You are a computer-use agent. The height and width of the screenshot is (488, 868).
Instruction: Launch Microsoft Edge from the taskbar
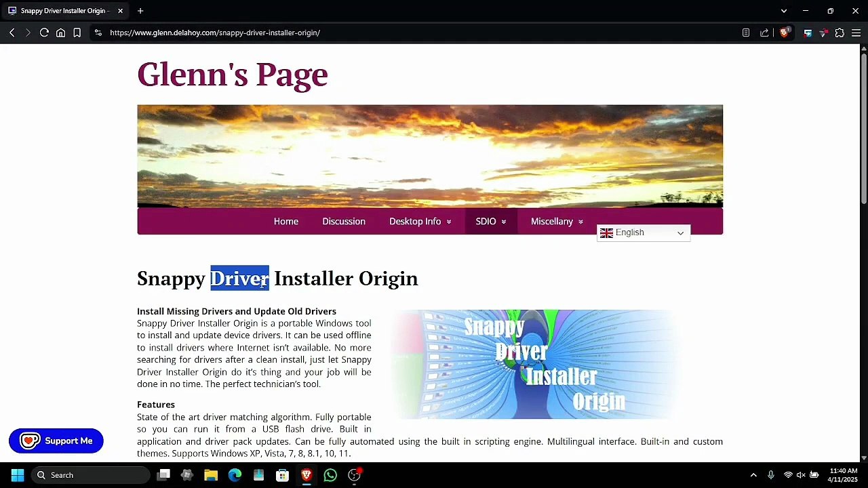point(235,475)
